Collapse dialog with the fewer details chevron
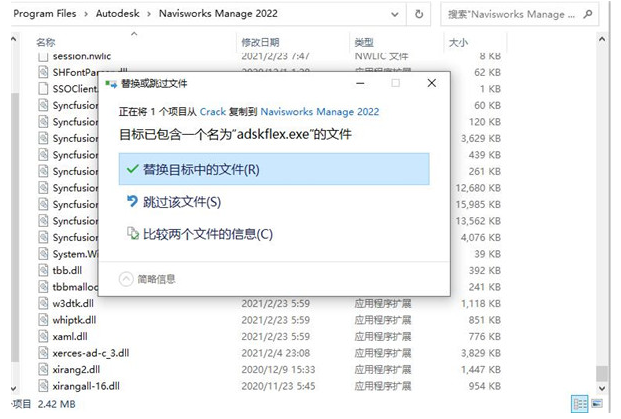 click(x=126, y=279)
